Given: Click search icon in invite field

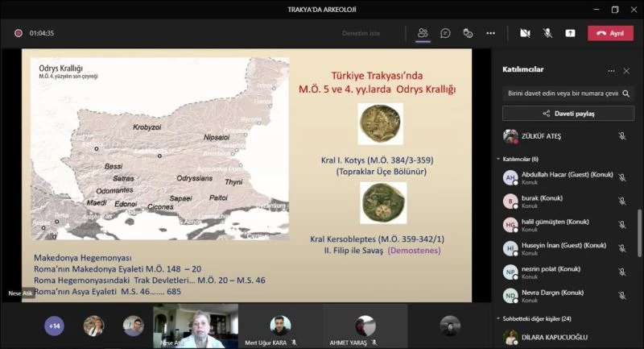Looking at the screenshot, I should point(626,93).
